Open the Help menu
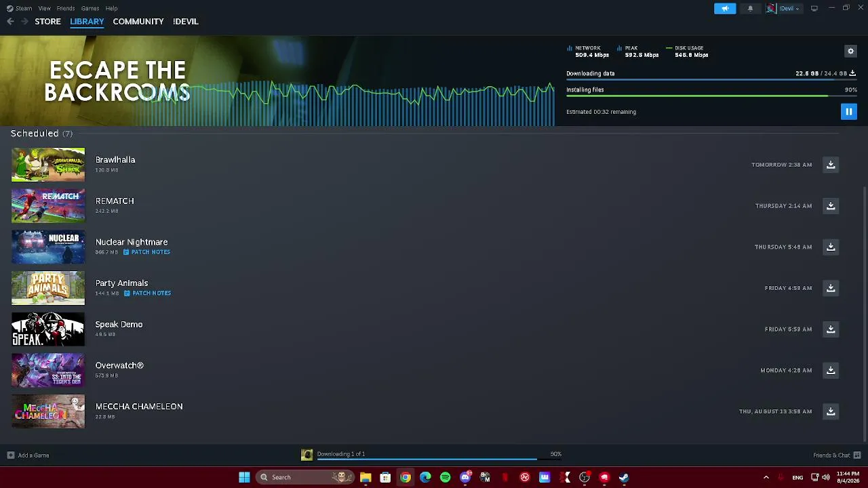This screenshot has height=488, width=868. 111,8
